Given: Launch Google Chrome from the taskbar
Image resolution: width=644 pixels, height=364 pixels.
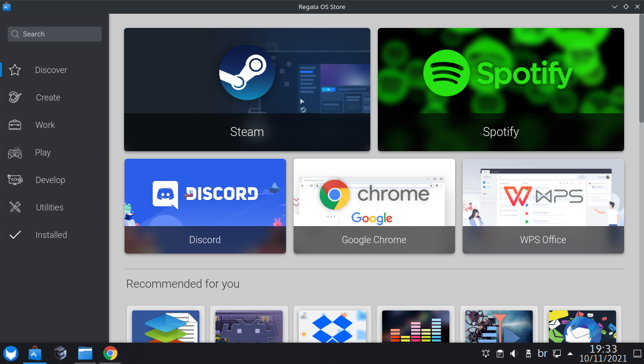Looking at the screenshot, I should coord(110,354).
